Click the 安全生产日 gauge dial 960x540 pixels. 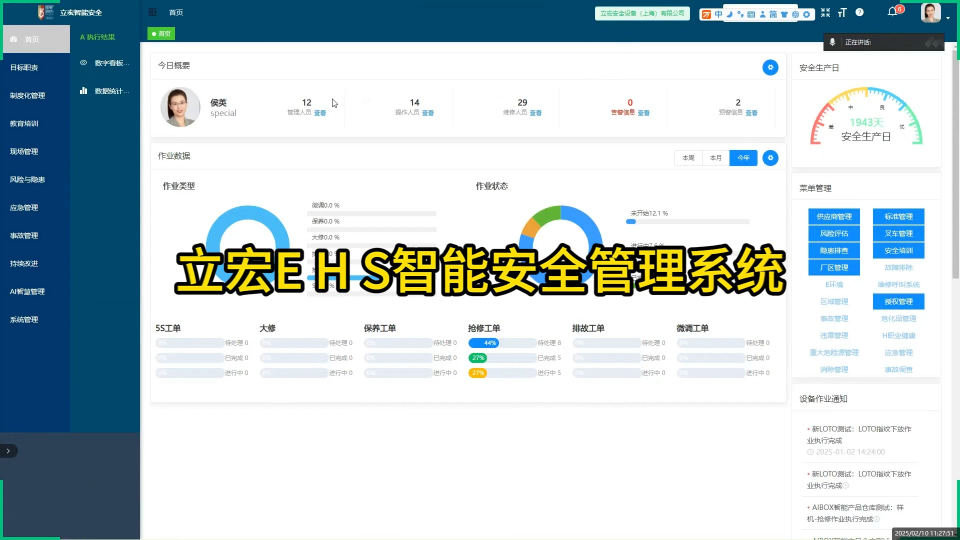coord(866,116)
